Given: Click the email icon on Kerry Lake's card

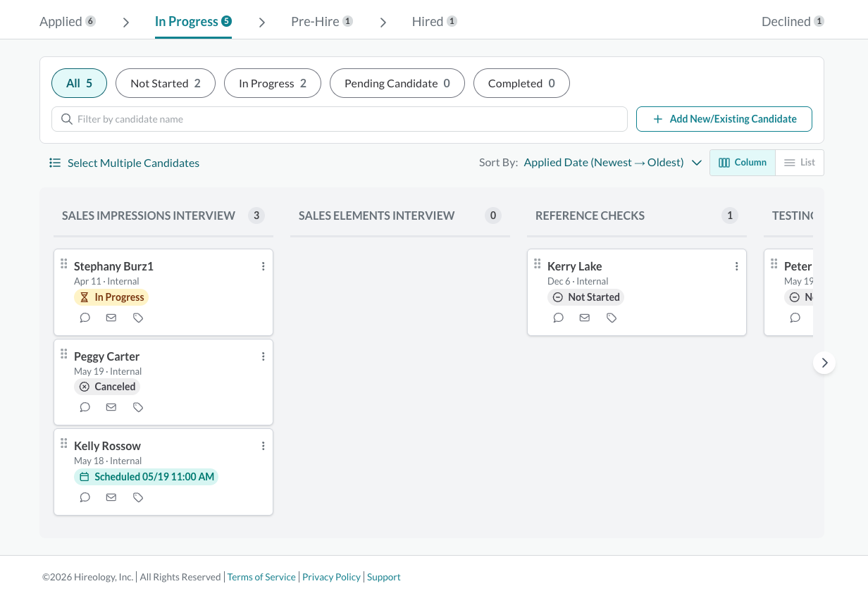Looking at the screenshot, I should point(585,318).
